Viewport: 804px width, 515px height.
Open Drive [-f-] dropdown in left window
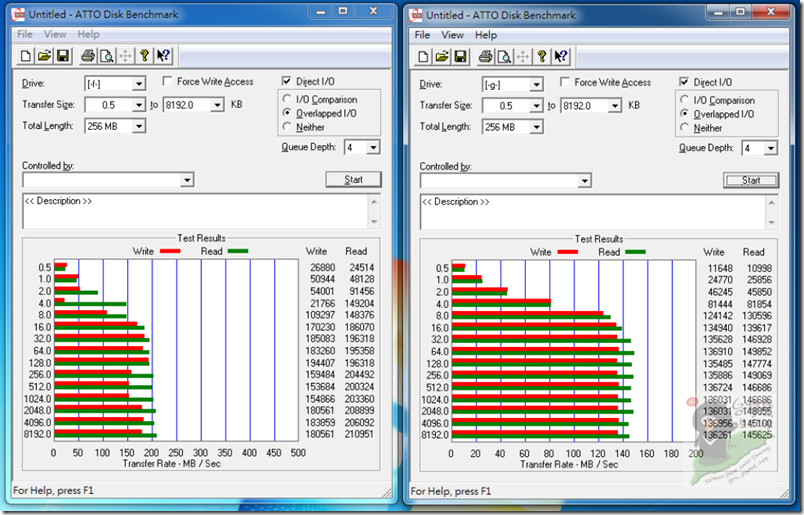point(138,83)
